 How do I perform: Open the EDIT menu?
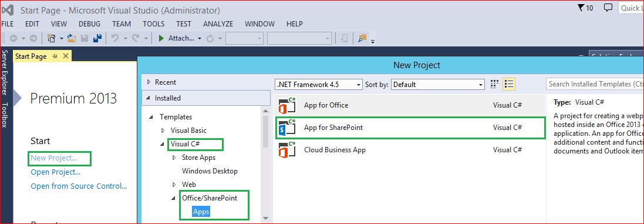click(x=32, y=24)
